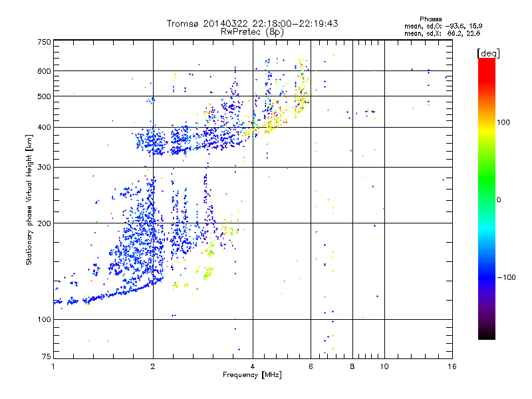
Task: Click the colorbar tick label '100'
Action: click(x=503, y=122)
